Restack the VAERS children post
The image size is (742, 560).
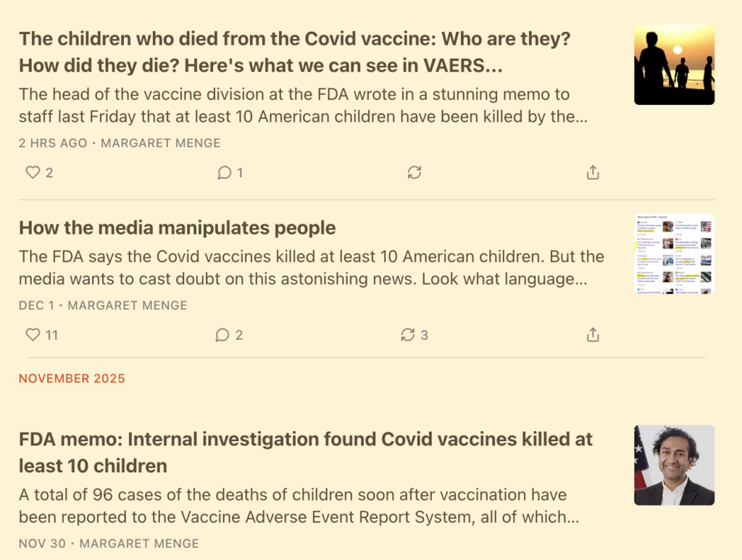point(414,172)
